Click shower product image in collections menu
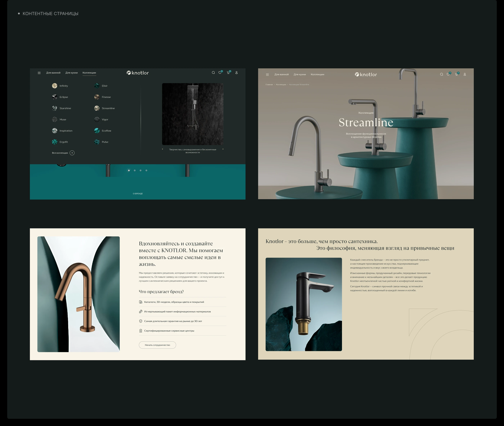Image resolution: width=504 pixels, height=426 pixels. pyautogui.click(x=193, y=114)
